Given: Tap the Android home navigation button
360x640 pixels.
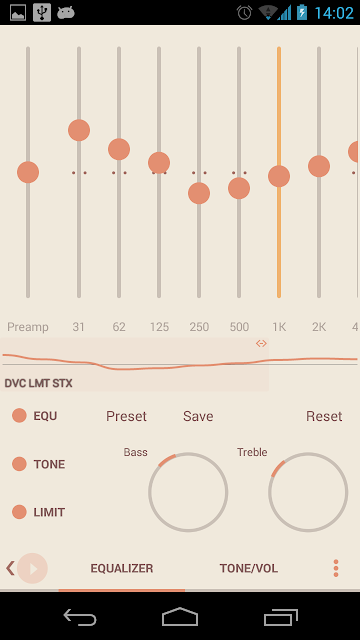Looking at the screenshot, I should (x=180, y=616).
